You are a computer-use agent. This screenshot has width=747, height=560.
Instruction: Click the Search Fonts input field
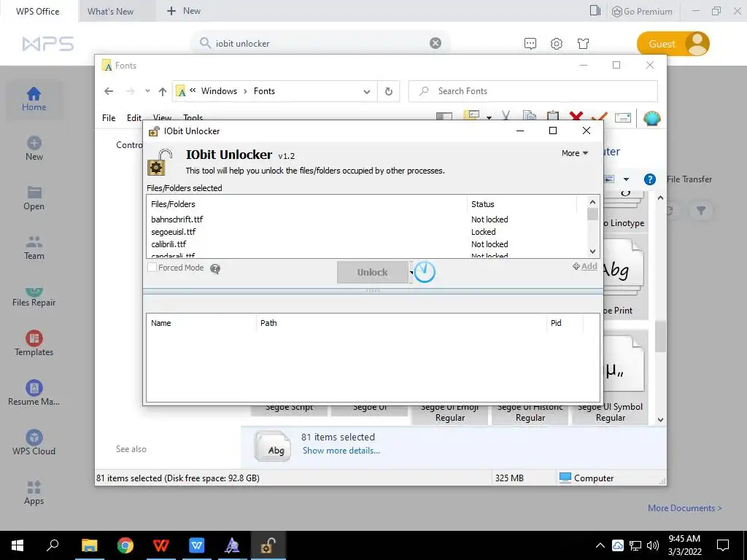533,91
